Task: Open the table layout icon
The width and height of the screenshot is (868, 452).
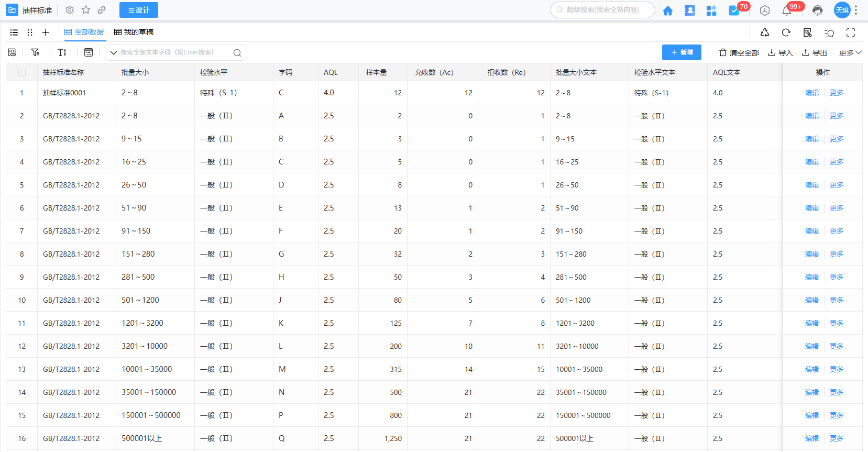Action: click(x=89, y=52)
